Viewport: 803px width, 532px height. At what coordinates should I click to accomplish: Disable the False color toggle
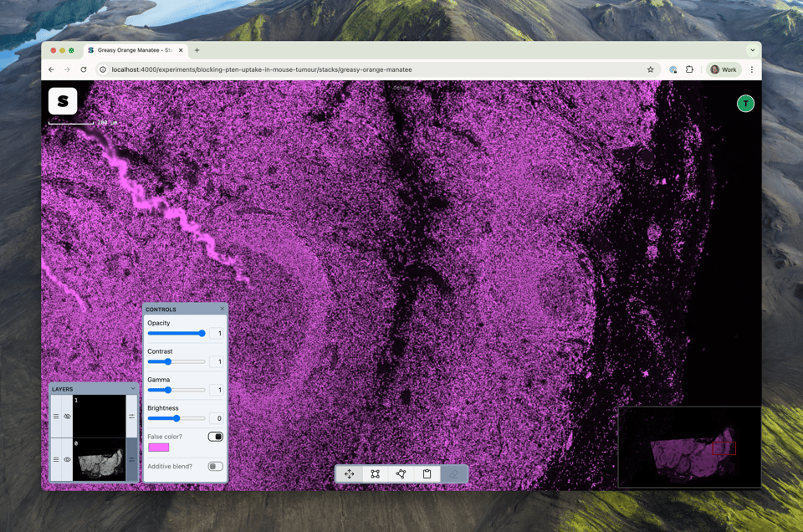pyautogui.click(x=215, y=437)
